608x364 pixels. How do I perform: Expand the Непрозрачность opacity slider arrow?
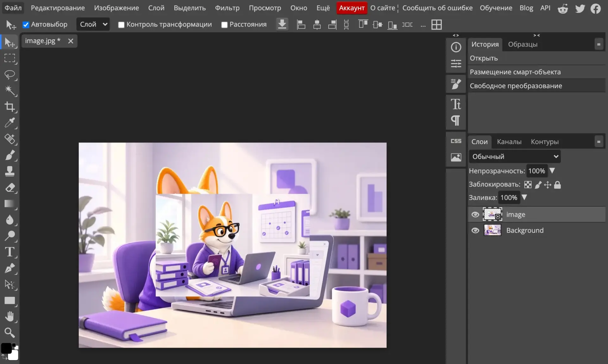coord(552,171)
